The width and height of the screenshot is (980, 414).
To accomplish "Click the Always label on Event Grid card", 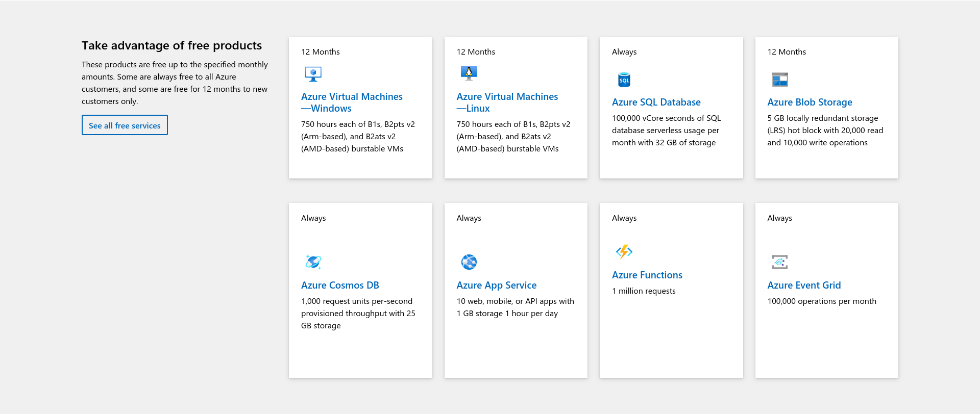I will [779, 218].
